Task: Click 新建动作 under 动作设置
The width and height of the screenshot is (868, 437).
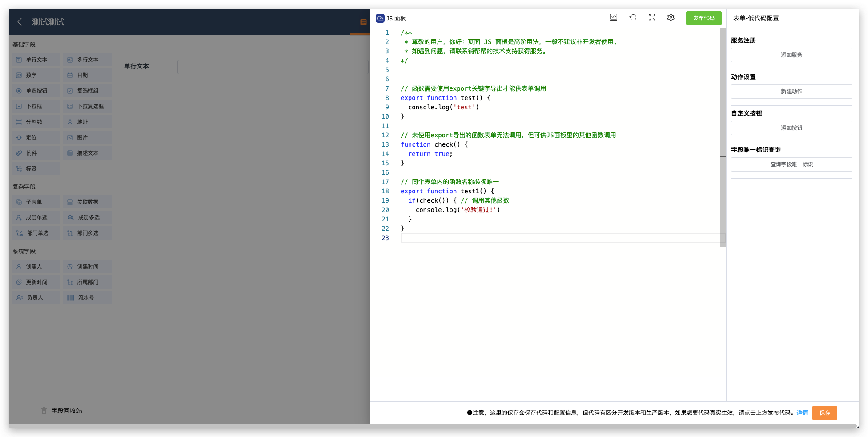Action: (x=791, y=92)
